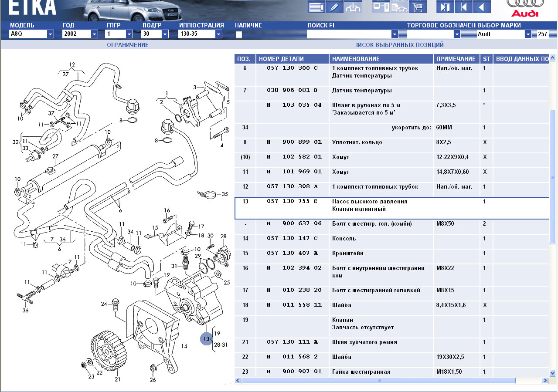Image resolution: width=558 pixels, height=392 pixels.
Task: Click the skip-to-first arrow icon
Action: pyautogui.click(x=463, y=7)
